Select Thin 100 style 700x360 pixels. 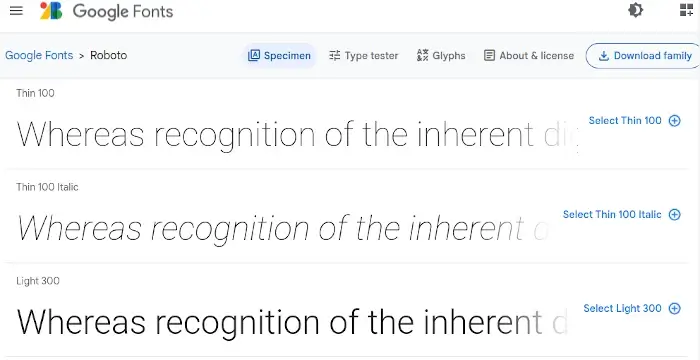pyautogui.click(x=625, y=121)
